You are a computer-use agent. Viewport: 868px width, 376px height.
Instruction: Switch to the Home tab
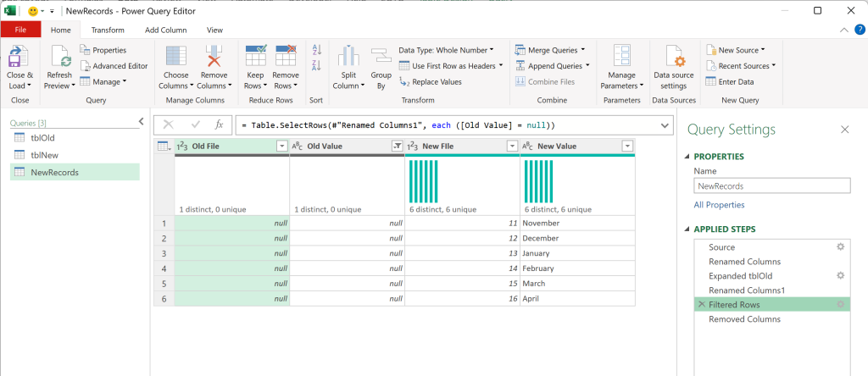(61, 30)
